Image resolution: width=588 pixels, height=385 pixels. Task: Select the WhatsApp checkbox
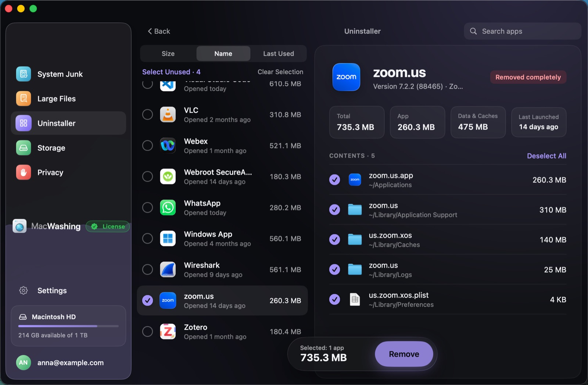(148, 208)
